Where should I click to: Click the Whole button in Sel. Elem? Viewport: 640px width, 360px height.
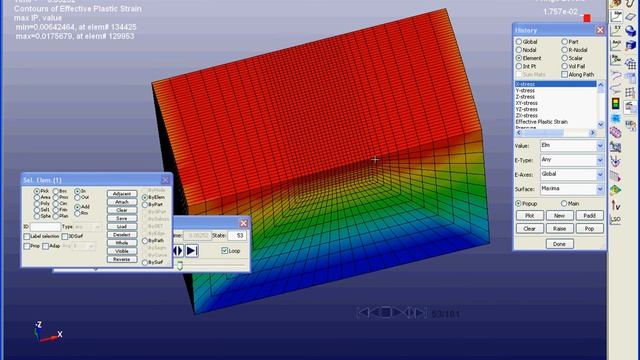tap(122, 243)
